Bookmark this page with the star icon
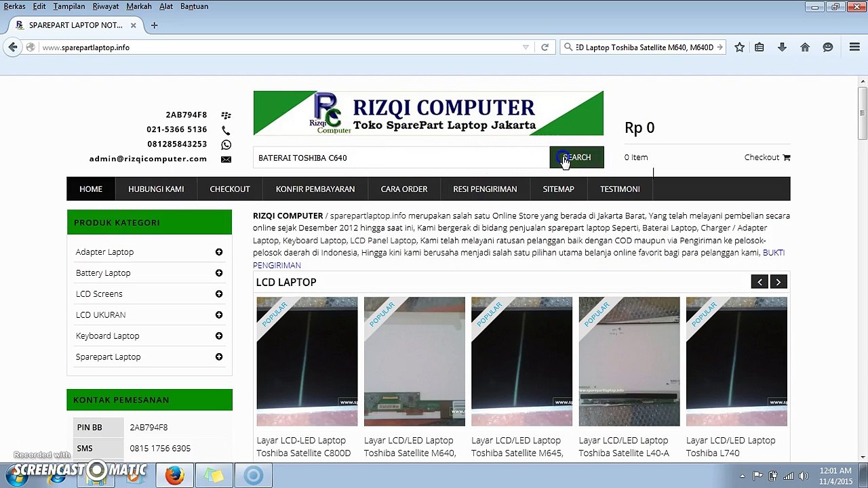 [x=740, y=47]
